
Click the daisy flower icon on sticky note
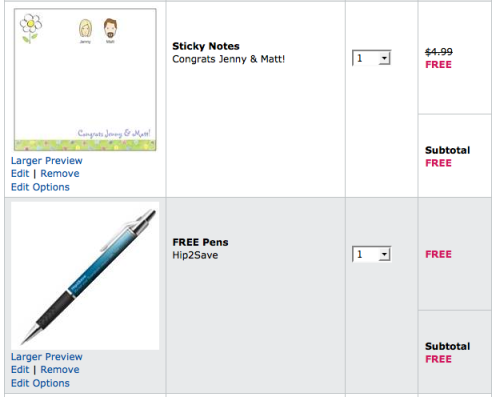click(30, 28)
